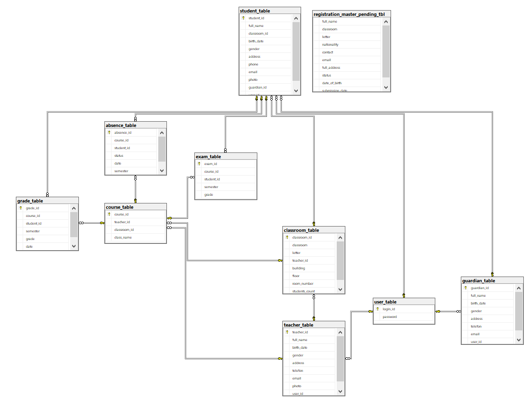Select the key icon next to absence_id
This screenshot has height=404, width=532.
tap(109, 132)
